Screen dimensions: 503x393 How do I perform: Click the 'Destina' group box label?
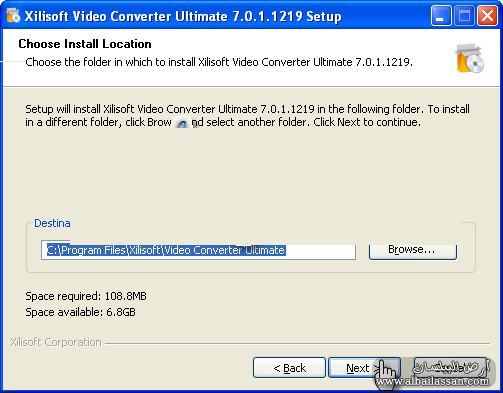pyautogui.click(x=52, y=223)
